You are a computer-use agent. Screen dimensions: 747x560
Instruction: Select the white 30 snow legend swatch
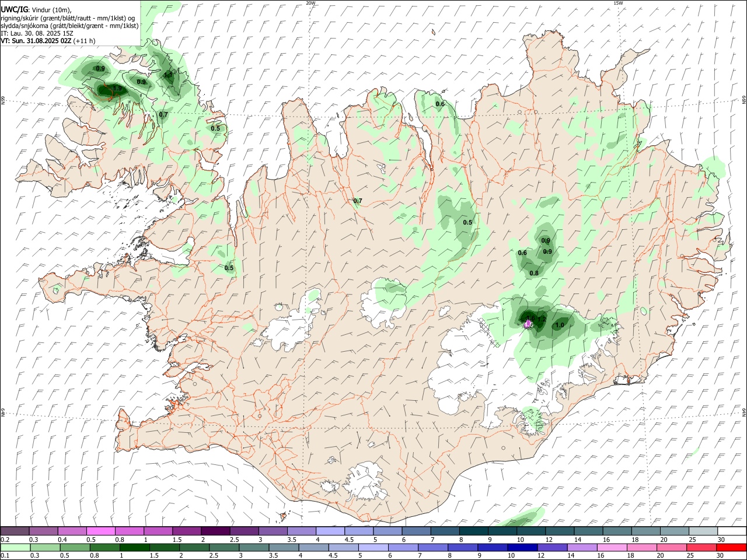731,531
